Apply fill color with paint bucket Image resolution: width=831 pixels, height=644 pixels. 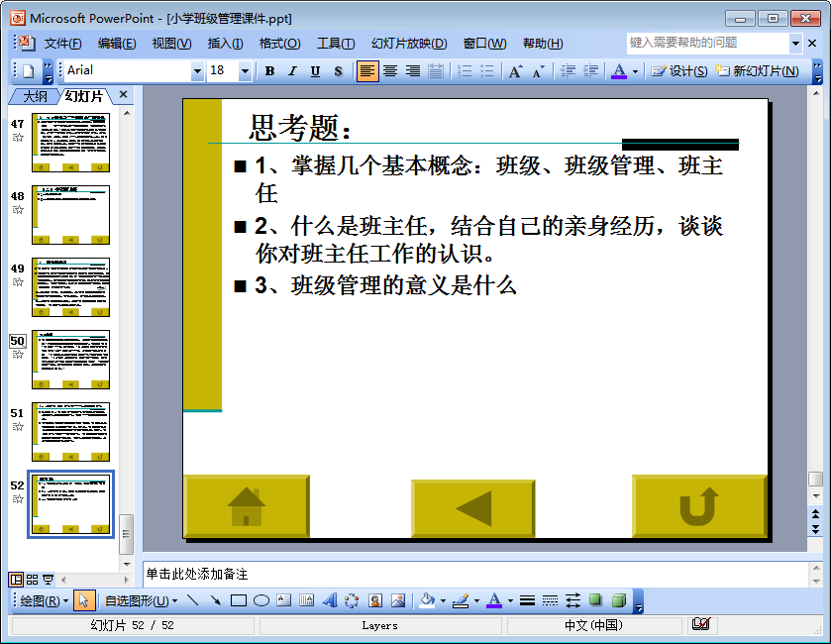(427, 600)
